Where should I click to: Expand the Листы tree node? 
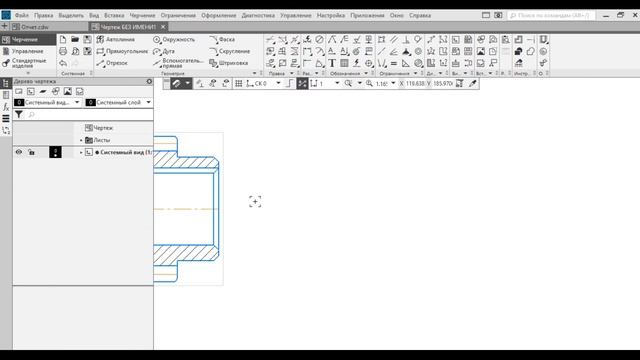point(81,140)
